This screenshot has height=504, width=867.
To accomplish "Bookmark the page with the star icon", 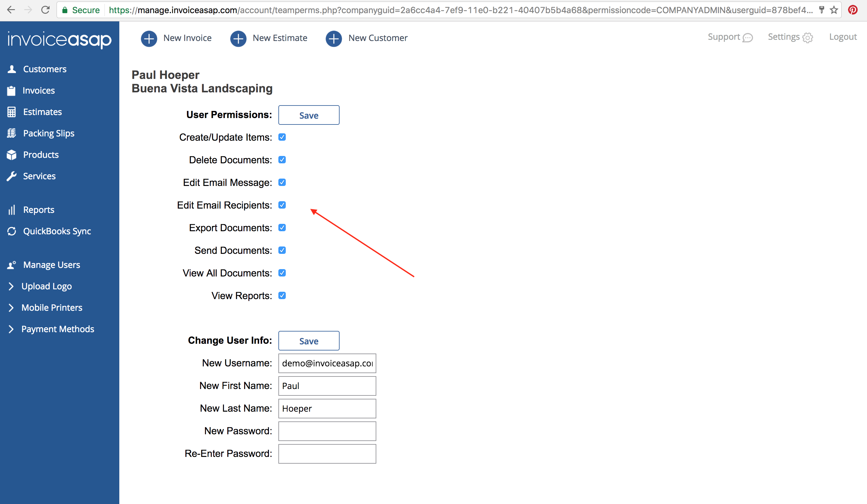I will tap(834, 9).
